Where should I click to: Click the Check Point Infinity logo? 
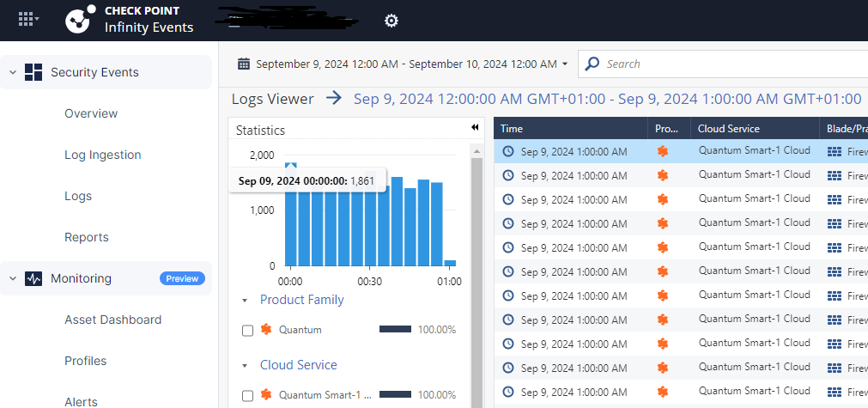(x=81, y=19)
